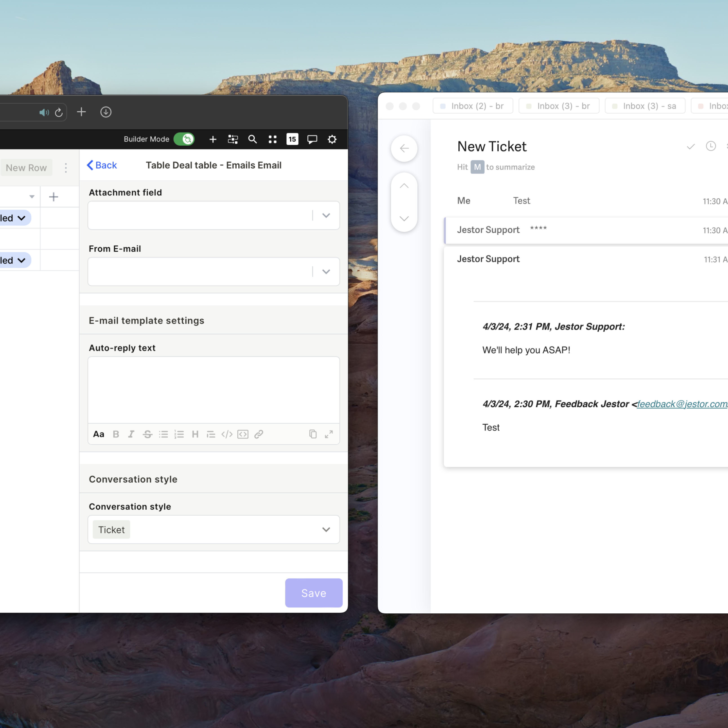Open the Attachment field dropdown

[x=326, y=215]
